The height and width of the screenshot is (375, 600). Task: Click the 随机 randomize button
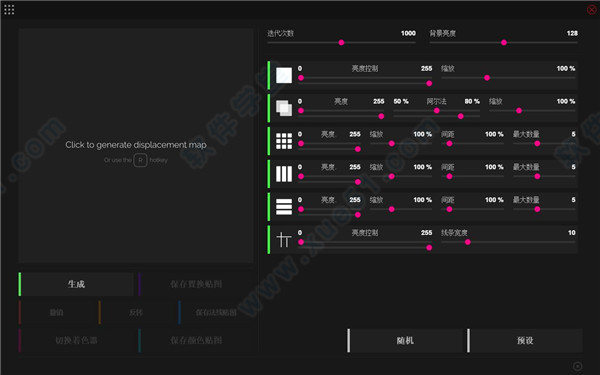[405, 340]
